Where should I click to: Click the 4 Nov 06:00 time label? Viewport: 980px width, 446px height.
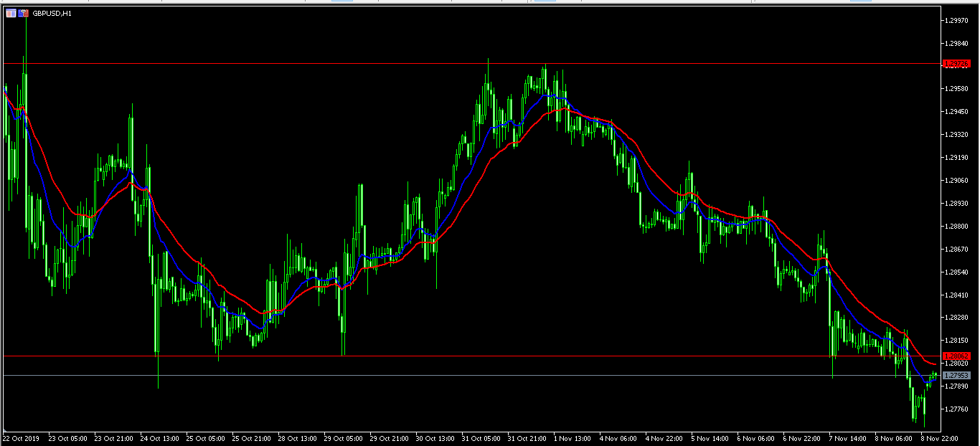coord(618,437)
